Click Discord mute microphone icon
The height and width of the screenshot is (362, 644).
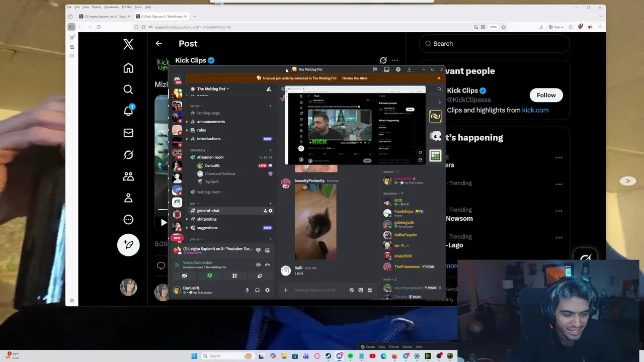pos(247,290)
